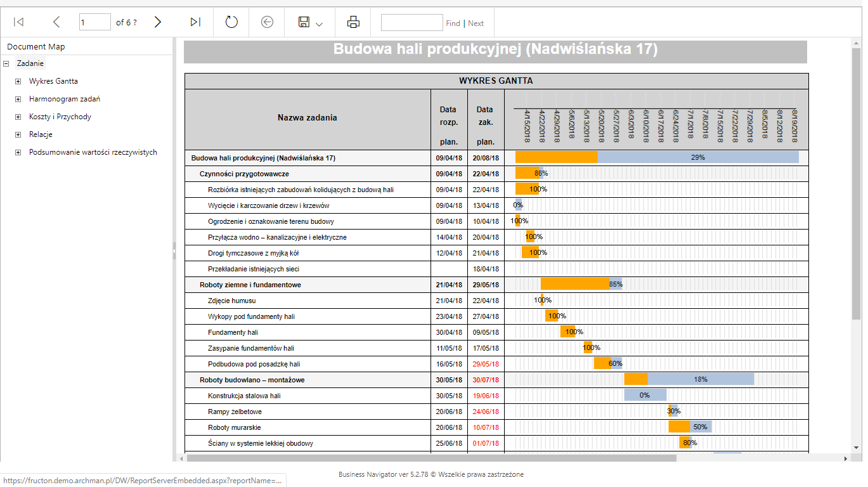This screenshot has width=868, height=487.
Task: Open Podsumowanie wartości rzeczywistych item
Action: 93,152
